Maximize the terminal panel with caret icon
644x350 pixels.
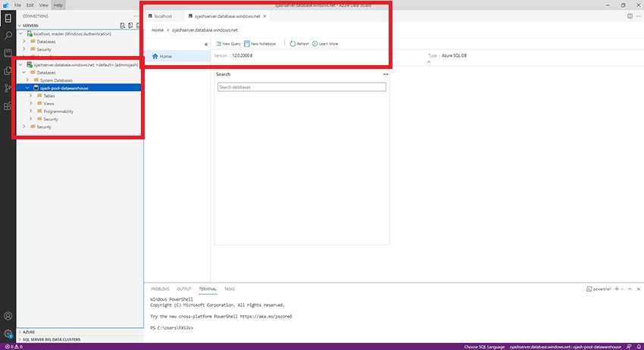(x=630, y=289)
